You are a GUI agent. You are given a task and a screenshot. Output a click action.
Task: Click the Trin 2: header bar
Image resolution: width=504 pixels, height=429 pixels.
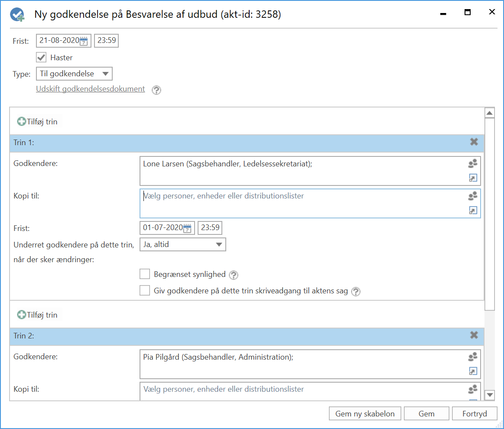(247, 336)
